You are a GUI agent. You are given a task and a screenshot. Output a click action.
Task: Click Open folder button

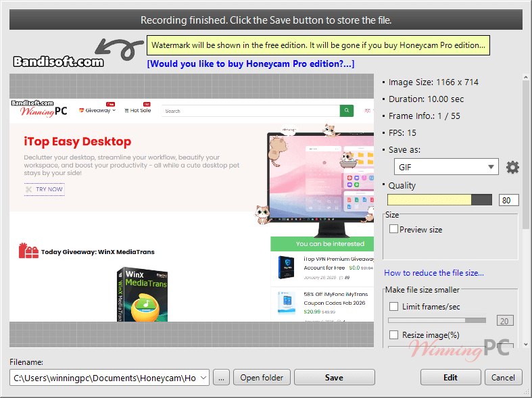point(262,377)
